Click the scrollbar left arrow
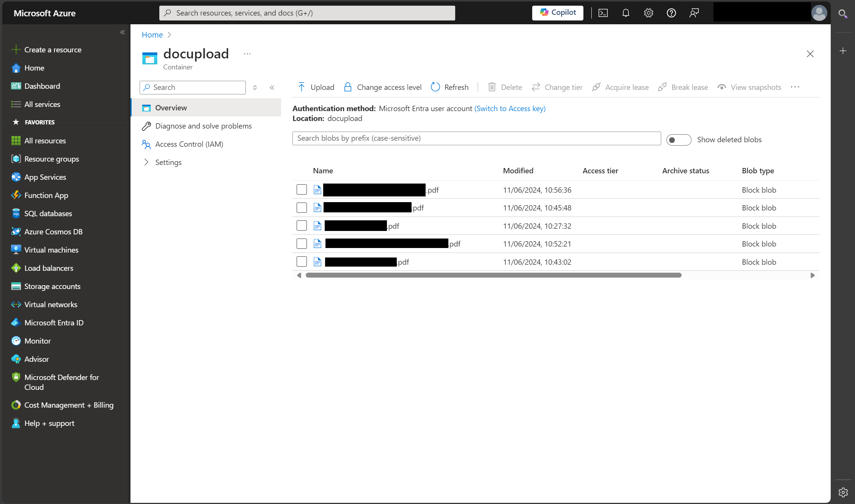Screen dimensions: 855x504 tap(299, 275)
